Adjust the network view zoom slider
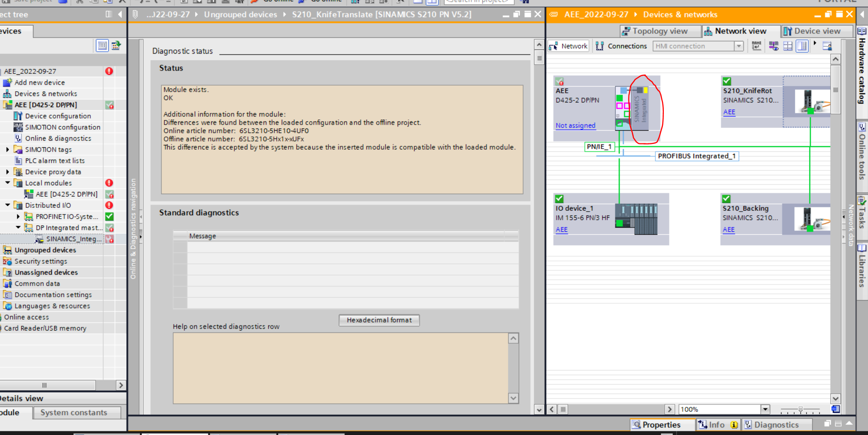 (800, 410)
